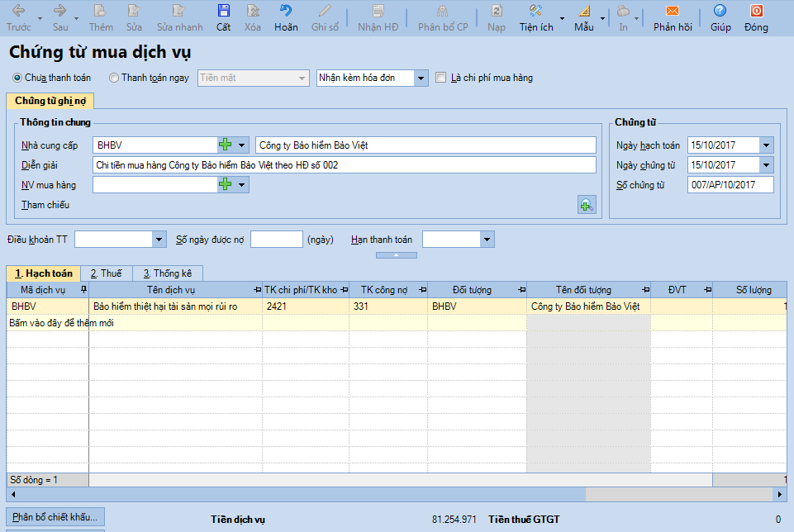The image size is (794, 532).
Task: Pin the Tên dịch vụ column
Action: point(257,289)
